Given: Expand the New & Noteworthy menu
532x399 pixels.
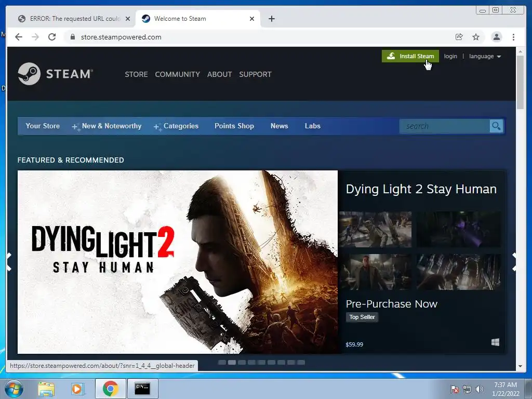Looking at the screenshot, I should (107, 126).
